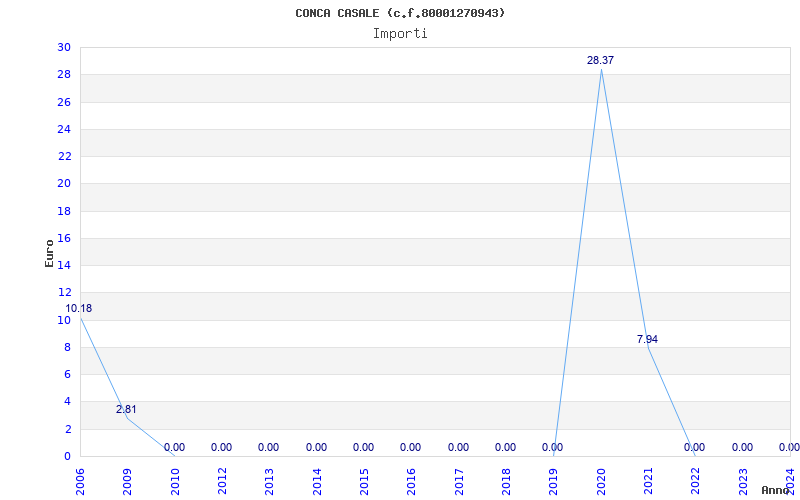Click the 2019 year tick label
800x500 pixels.
pos(554,482)
